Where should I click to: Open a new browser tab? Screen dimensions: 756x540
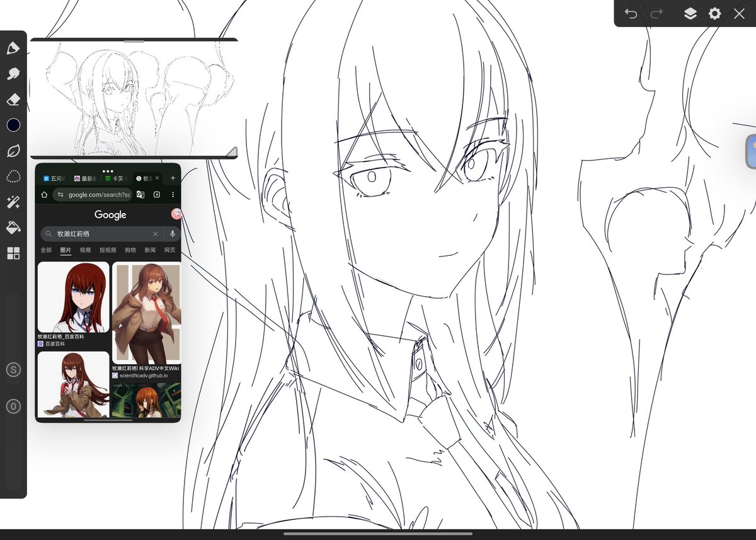pos(173,178)
